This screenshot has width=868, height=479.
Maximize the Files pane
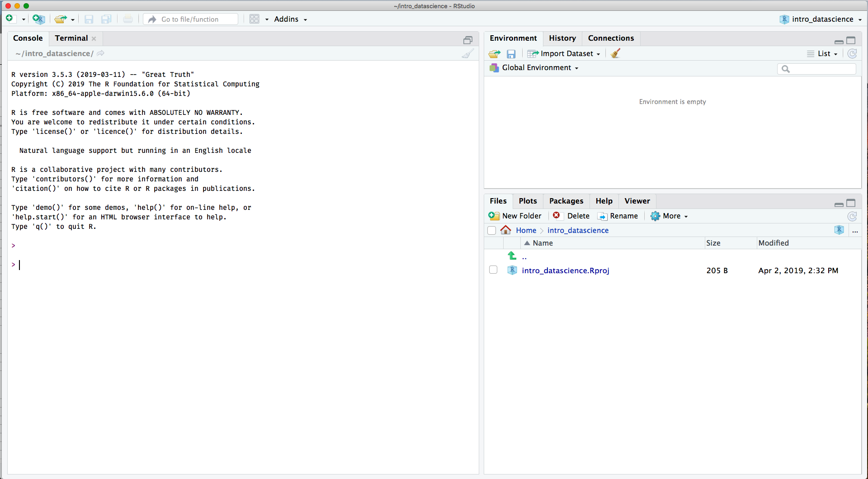(851, 203)
